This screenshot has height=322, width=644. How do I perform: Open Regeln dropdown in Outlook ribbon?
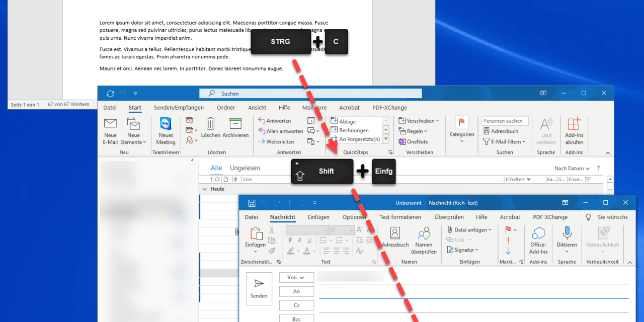coord(413,131)
